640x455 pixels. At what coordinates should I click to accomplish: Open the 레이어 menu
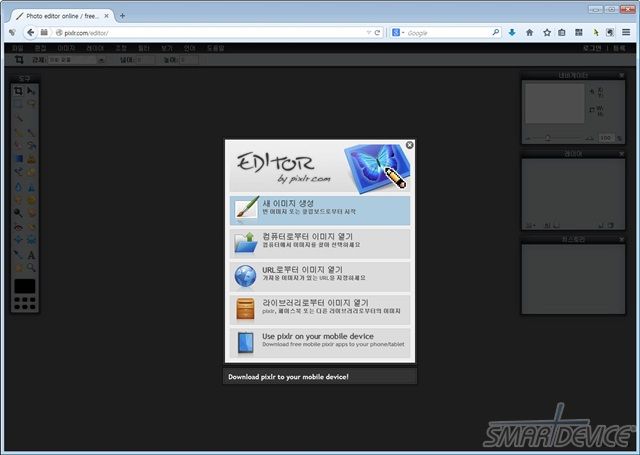pyautogui.click(x=95, y=48)
